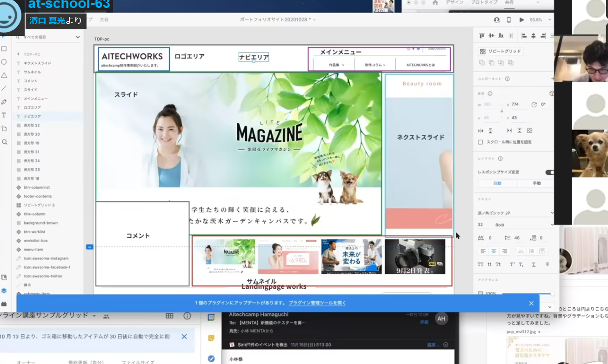This screenshot has width=608, height=364.
Task: Click the font size field 32
Action: (x=485, y=225)
